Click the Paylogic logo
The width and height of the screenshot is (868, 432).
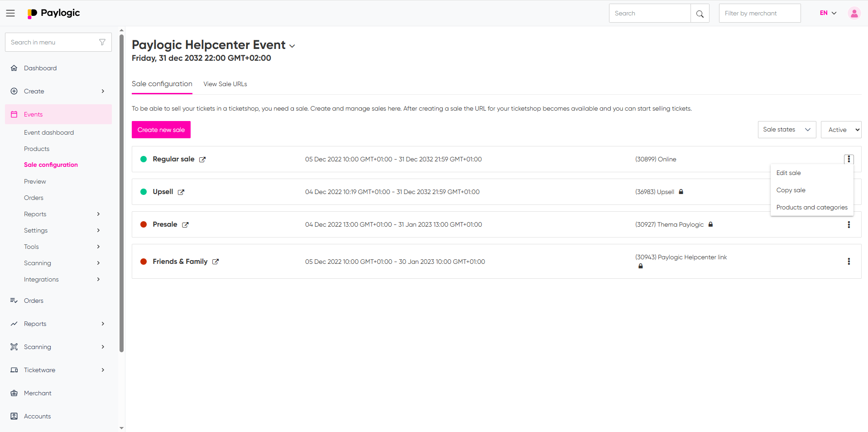click(x=53, y=13)
